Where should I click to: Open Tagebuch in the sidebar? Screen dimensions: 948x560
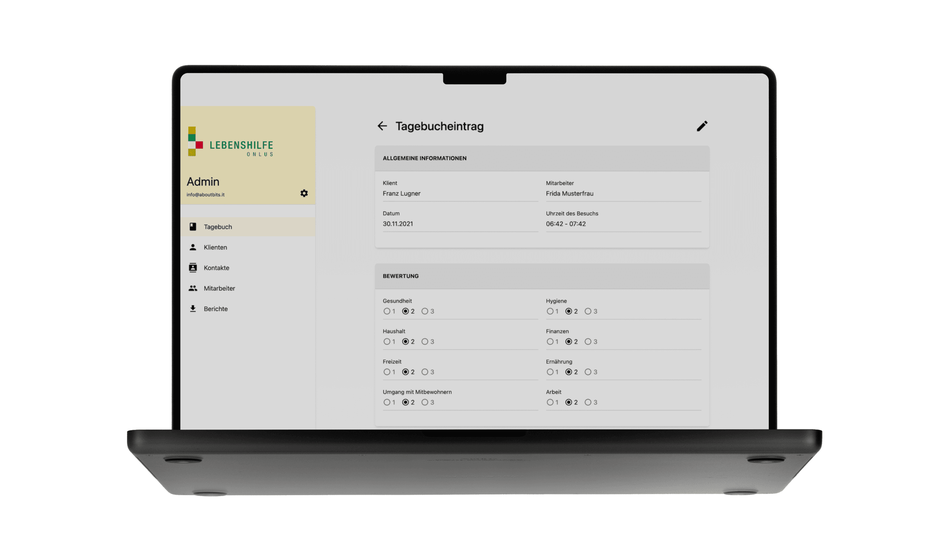tap(248, 227)
